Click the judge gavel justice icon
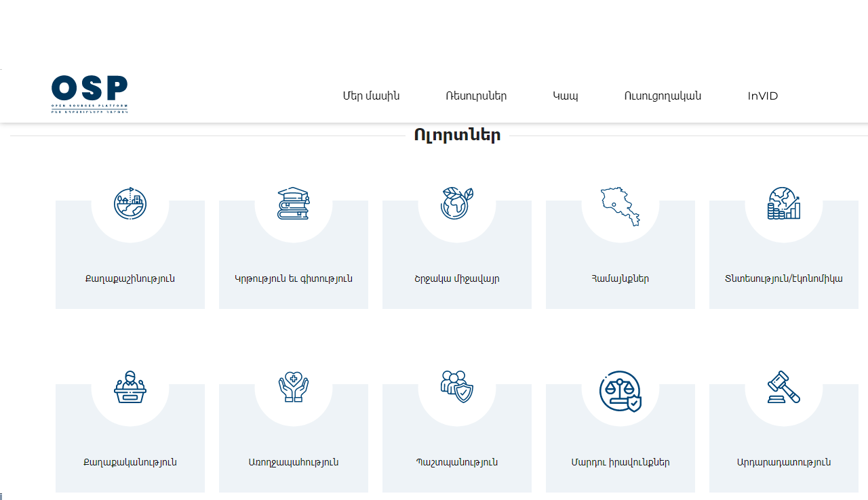This screenshot has height=500, width=868. pyautogui.click(x=784, y=387)
